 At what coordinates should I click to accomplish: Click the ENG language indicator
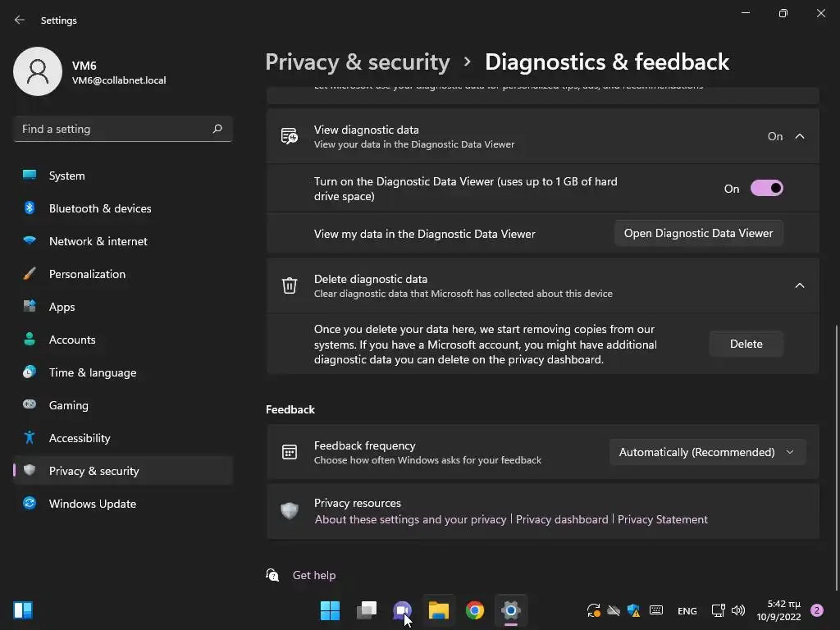(x=687, y=610)
